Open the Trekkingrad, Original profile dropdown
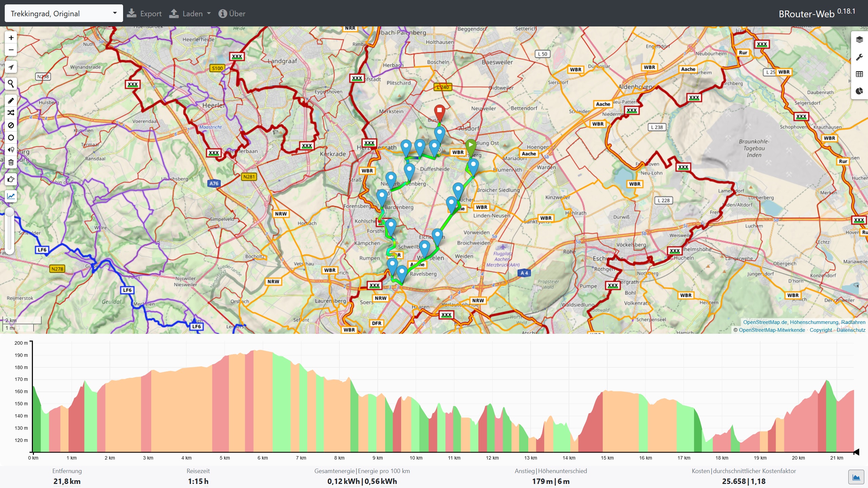 click(x=64, y=14)
